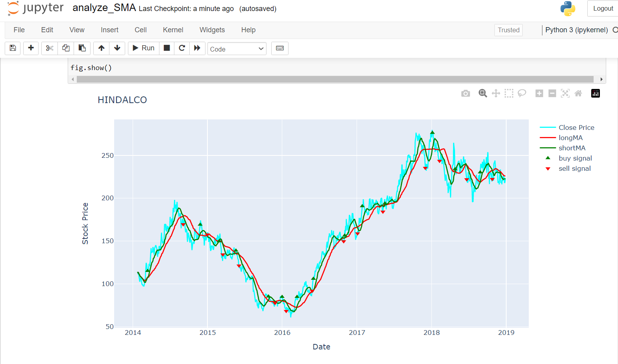Cut selected cells with scissors icon
The width and height of the screenshot is (618, 364).
click(50, 48)
